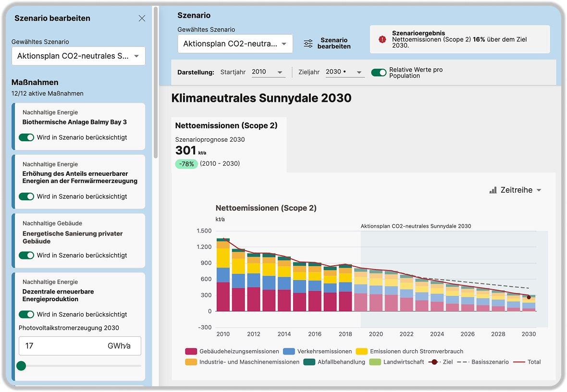Click the Szenario bearbeiten button

click(327, 43)
